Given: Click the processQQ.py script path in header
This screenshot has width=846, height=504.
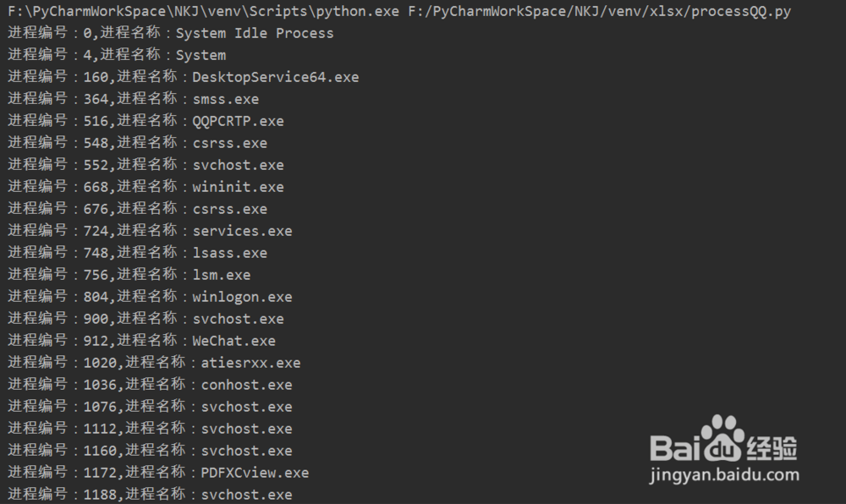Looking at the screenshot, I should 599,11.
